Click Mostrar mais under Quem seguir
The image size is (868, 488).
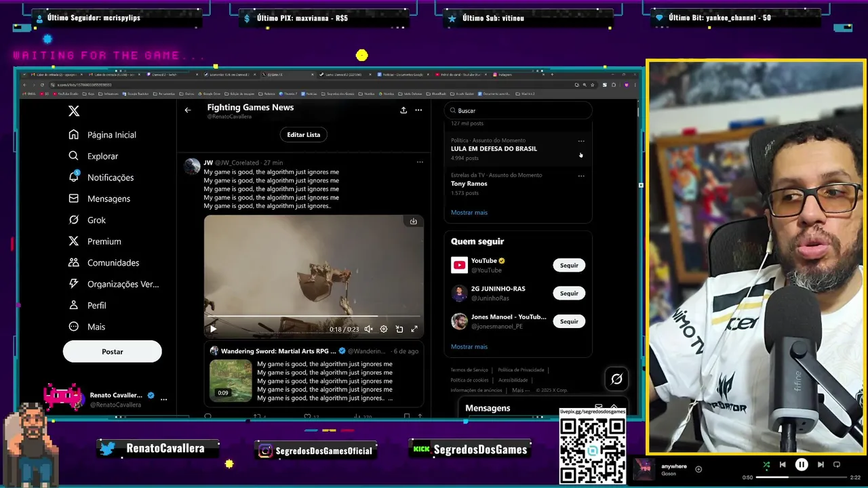pyautogui.click(x=469, y=347)
